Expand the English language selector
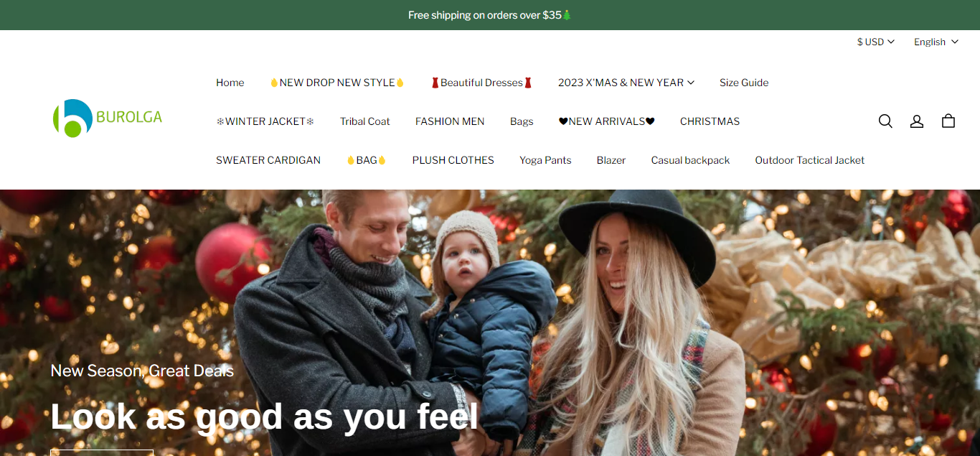Viewport: 980px width, 456px height. click(x=936, y=42)
